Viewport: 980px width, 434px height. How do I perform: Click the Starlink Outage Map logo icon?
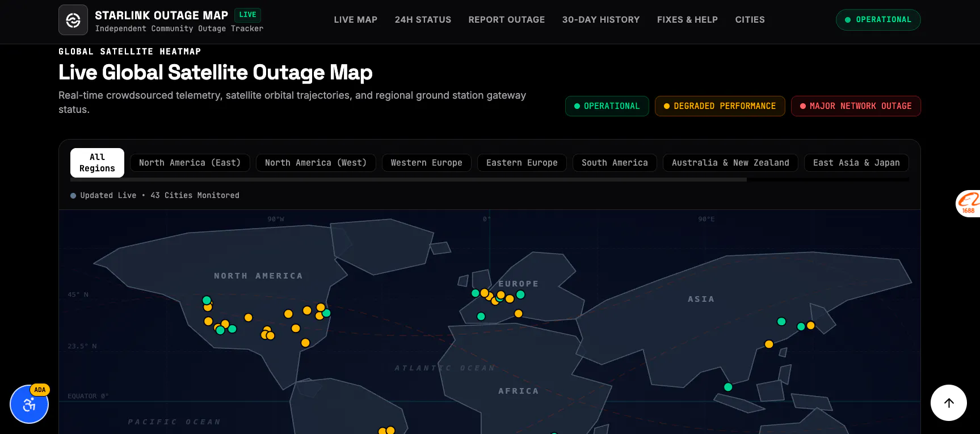73,20
